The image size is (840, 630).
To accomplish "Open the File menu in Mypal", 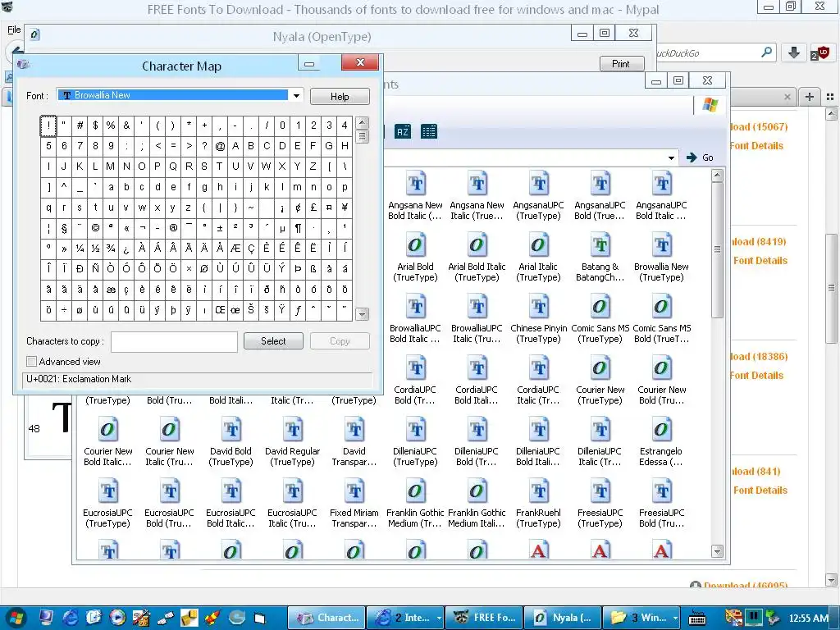I will pos(14,30).
